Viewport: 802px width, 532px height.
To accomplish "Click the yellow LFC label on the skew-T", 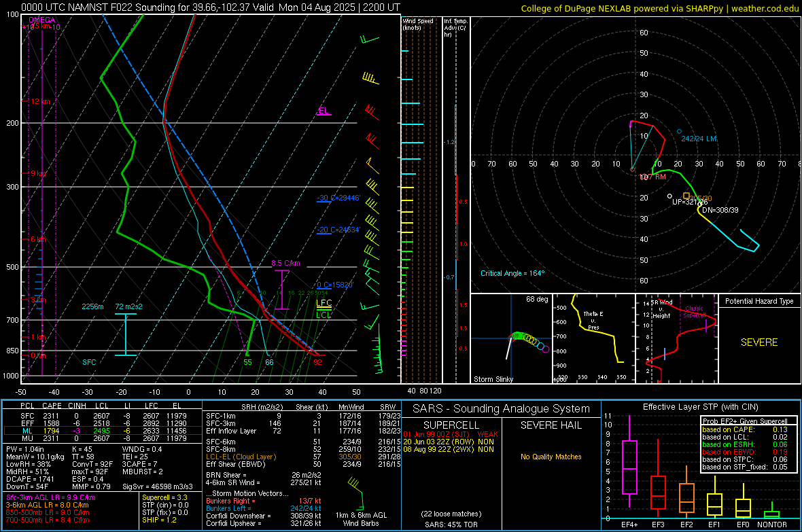I will coord(324,303).
